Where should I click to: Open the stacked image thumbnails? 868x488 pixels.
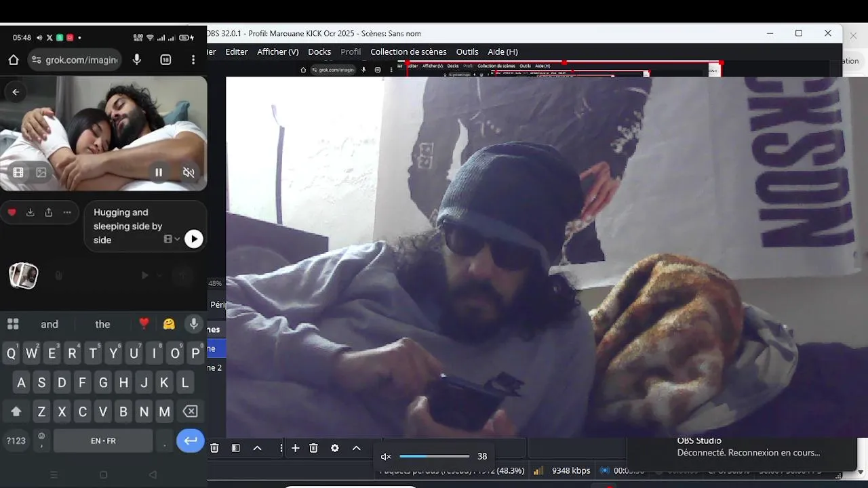pos(23,275)
